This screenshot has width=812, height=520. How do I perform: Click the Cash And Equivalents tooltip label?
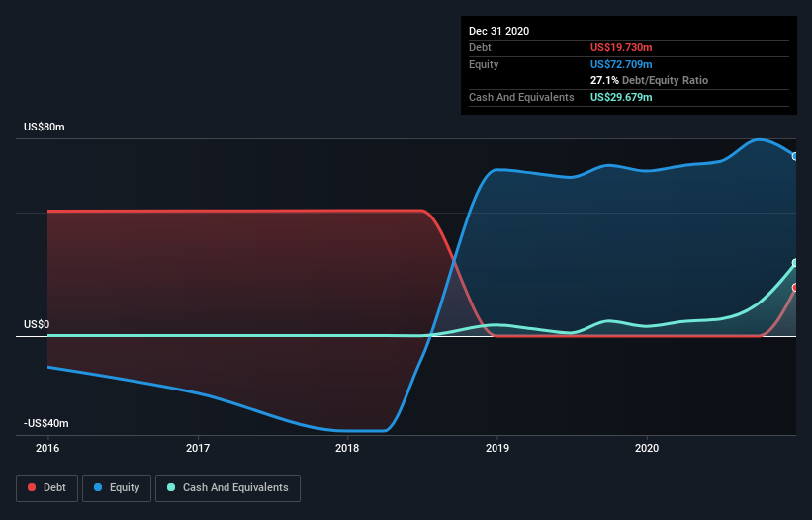(521, 97)
